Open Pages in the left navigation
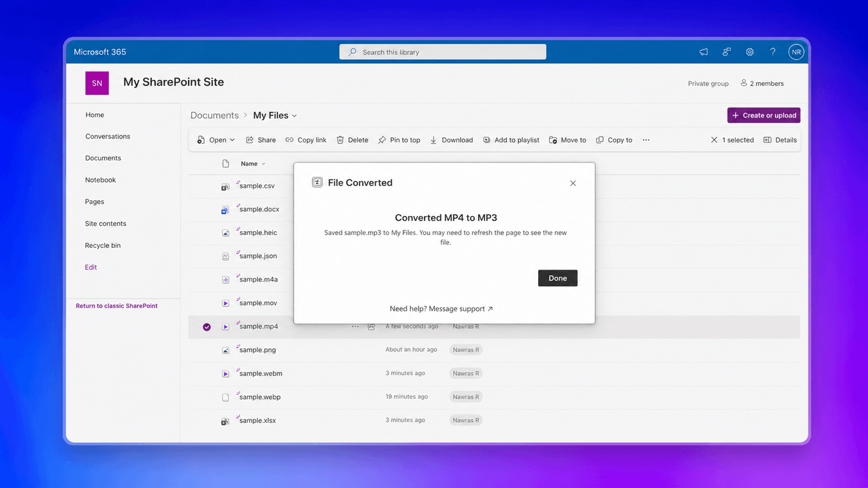This screenshot has width=868, height=488. [95, 201]
